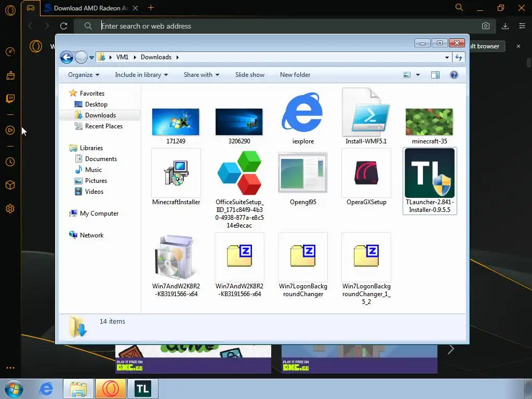Expand the arrow after the Downloads breadcrumb
532x399 pixels.
178,57
